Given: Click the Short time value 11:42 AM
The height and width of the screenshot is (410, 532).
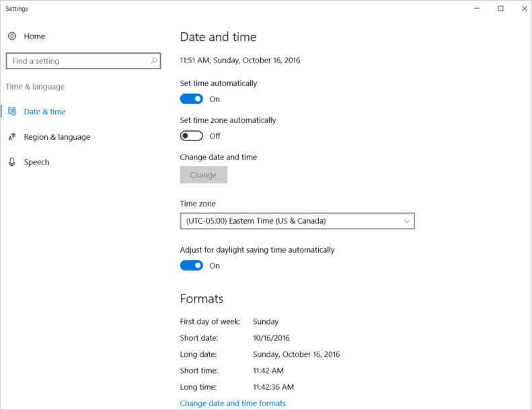Looking at the screenshot, I should pos(268,370).
